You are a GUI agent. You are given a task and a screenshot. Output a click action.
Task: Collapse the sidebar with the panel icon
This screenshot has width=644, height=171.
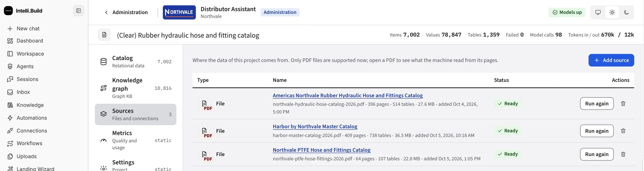pyautogui.click(x=79, y=11)
